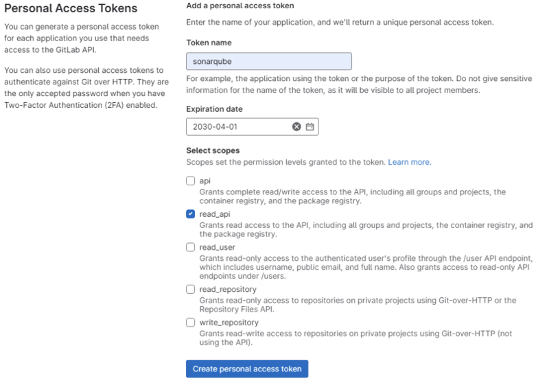The image size is (549, 392).
Task: Click the 'read_api' scope label text
Action: 214,214
